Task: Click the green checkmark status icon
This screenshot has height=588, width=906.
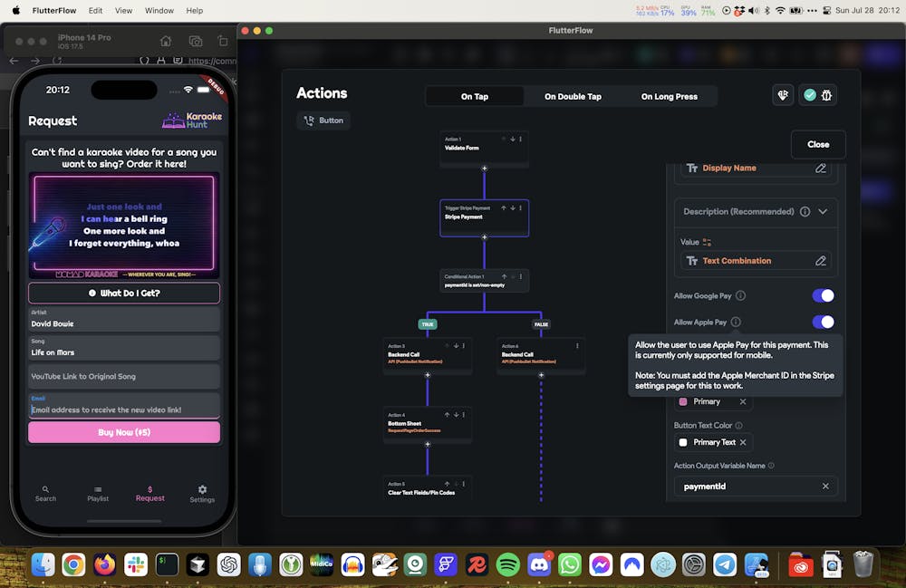Action: [809, 95]
